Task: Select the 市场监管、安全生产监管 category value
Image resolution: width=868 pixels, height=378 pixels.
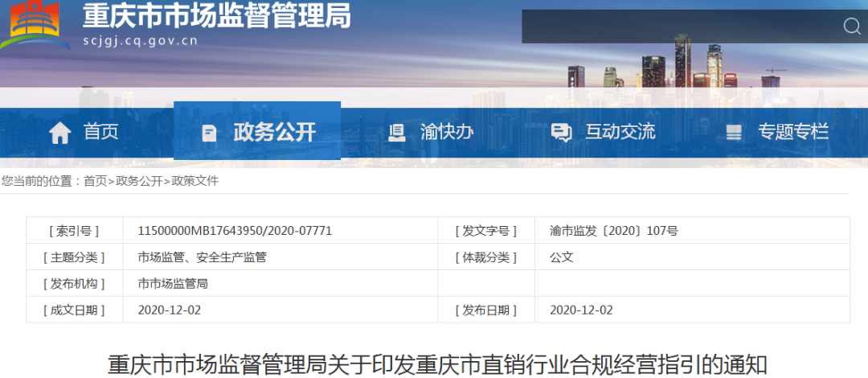Action: (202, 257)
